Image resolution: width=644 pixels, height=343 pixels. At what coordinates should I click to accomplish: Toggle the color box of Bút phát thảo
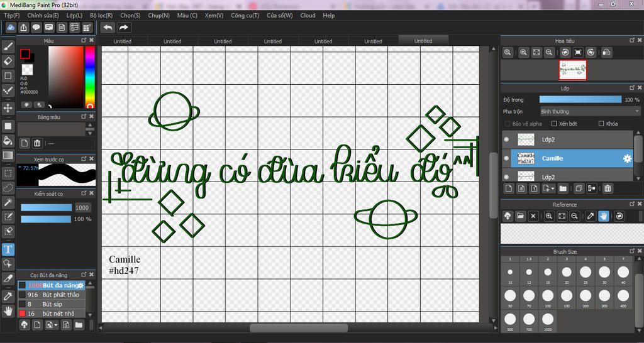point(22,295)
